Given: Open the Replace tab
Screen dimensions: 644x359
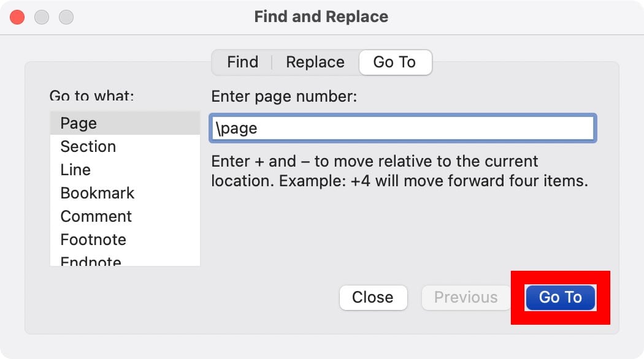Looking at the screenshot, I should 315,62.
